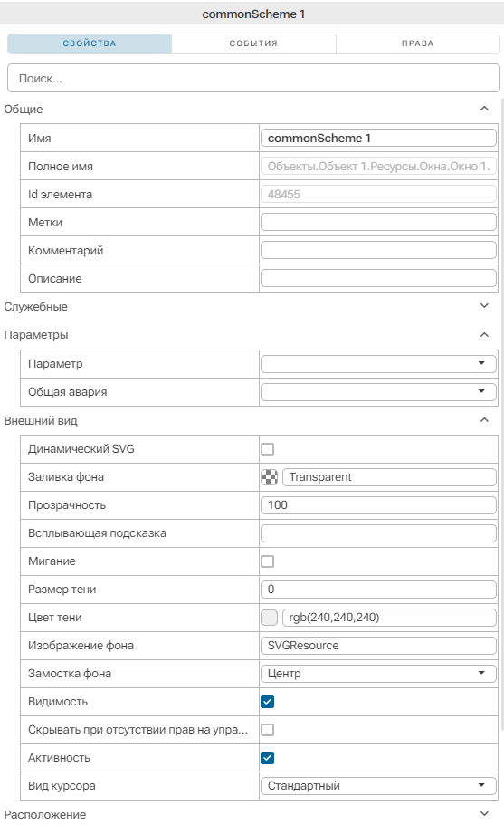Expand the Расположение section

pyautogui.click(x=485, y=813)
